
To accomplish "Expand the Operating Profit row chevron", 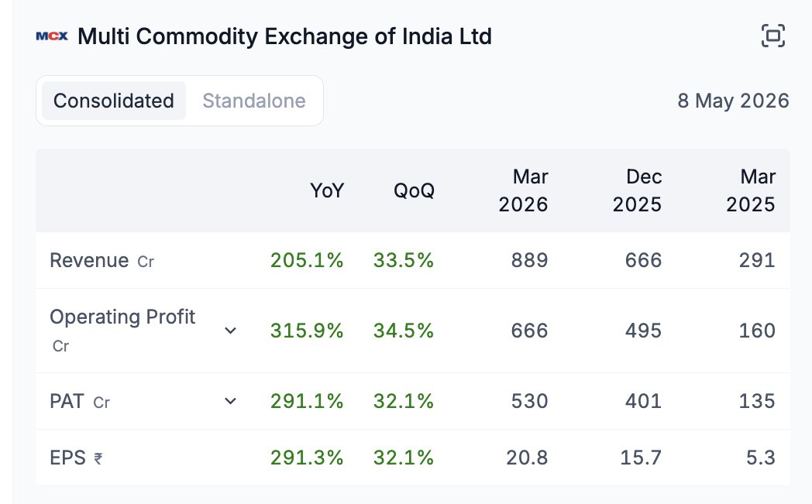I will tap(230, 330).
